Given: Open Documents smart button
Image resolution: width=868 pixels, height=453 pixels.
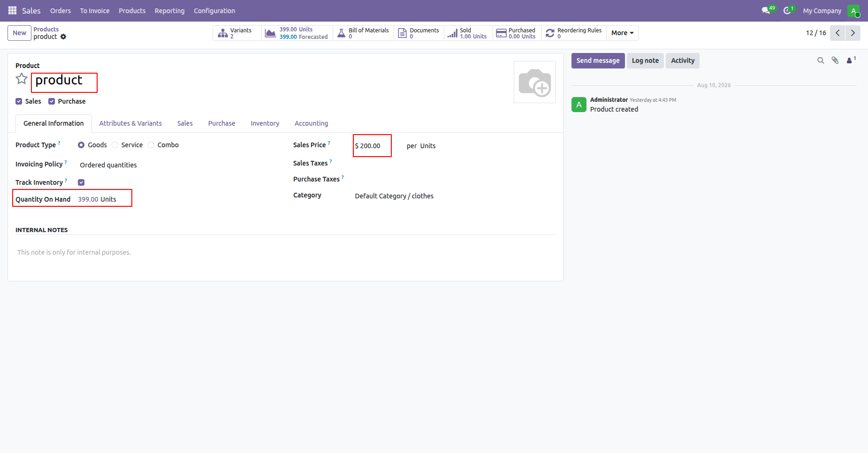Looking at the screenshot, I should 419,33.
